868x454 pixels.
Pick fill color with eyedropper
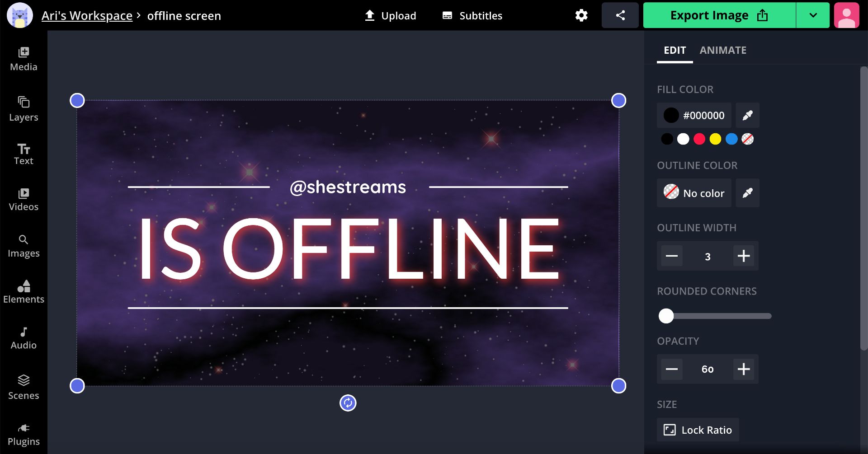[x=747, y=116]
